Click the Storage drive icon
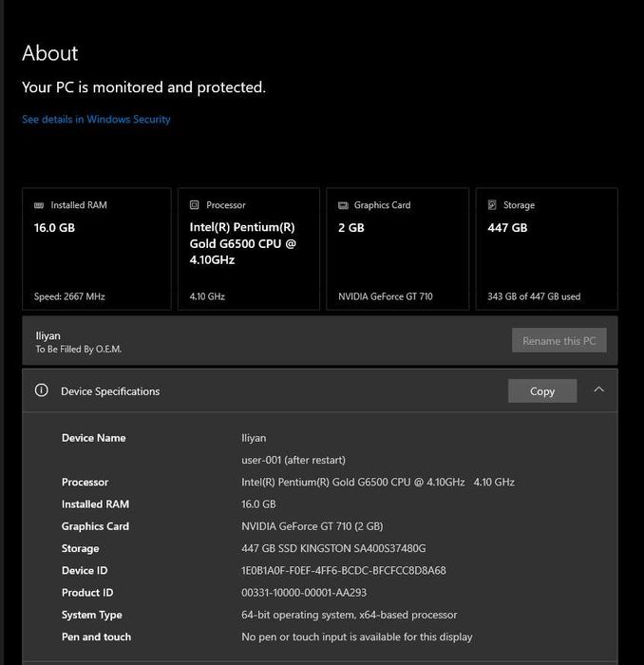Screen dimensions: 644x665 492,205
